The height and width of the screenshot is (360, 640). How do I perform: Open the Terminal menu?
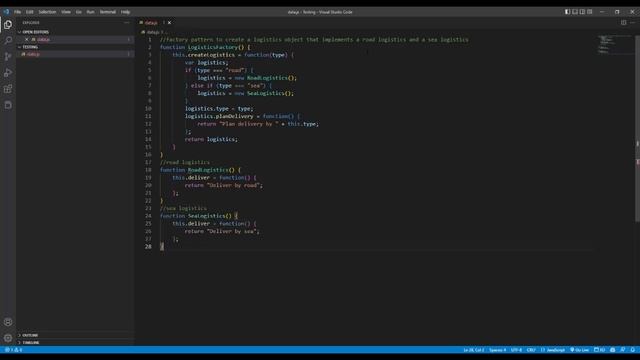[108, 12]
